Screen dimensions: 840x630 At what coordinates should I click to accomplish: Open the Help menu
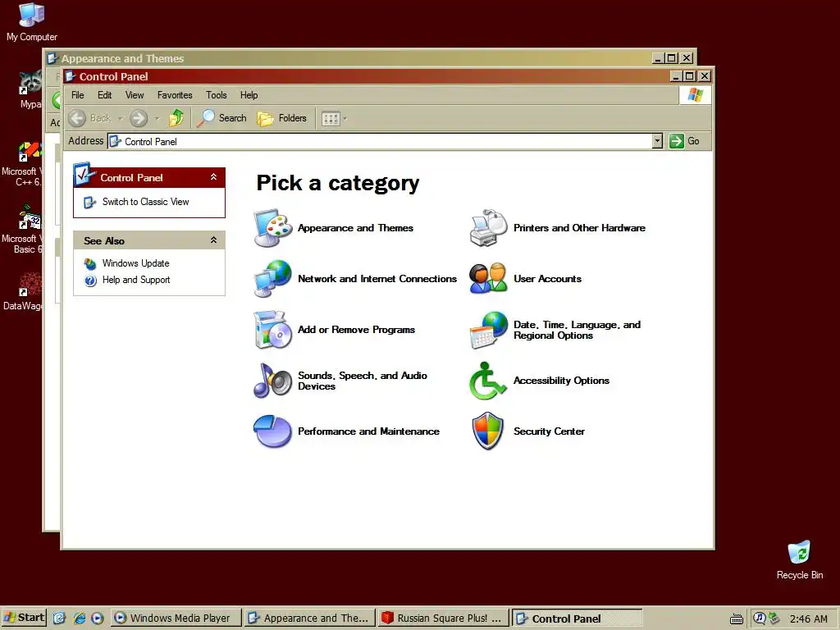click(x=249, y=95)
